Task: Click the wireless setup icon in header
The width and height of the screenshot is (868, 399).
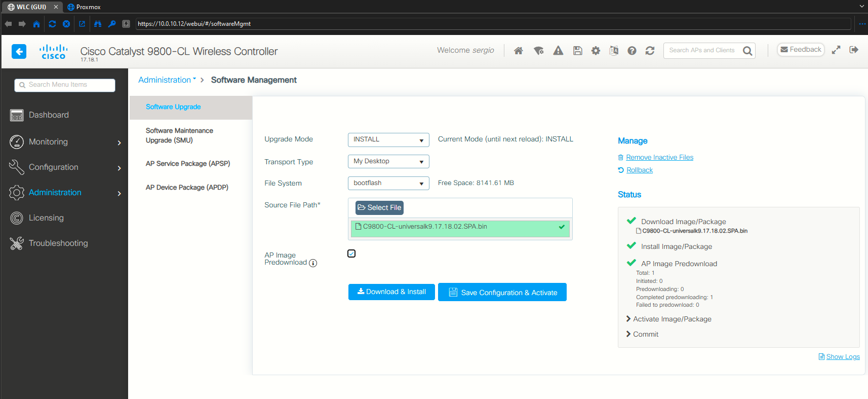Action: coord(539,51)
